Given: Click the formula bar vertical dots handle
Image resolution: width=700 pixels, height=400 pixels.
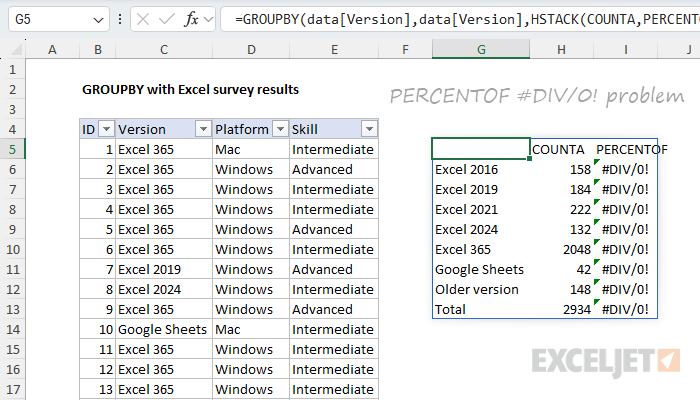Looking at the screenshot, I should (x=120, y=19).
